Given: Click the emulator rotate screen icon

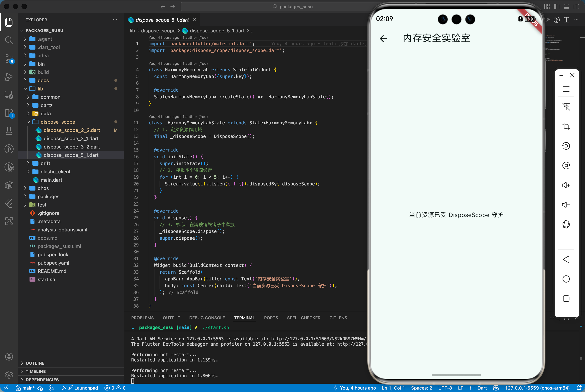Looking at the screenshot, I should point(566,224).
